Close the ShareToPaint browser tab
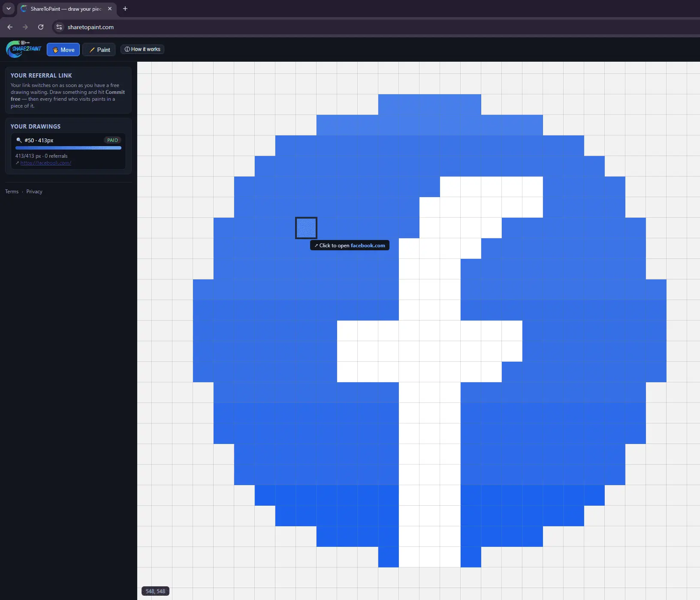700x600 pixels. [x=110, y=9]
